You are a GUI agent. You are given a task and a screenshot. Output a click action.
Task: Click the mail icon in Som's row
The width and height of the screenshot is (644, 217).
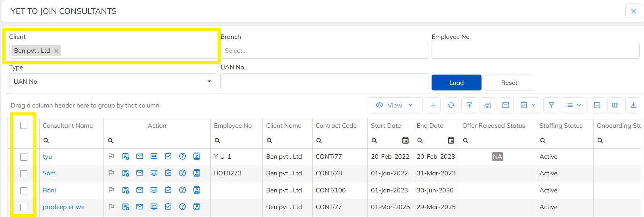click(140, 173)
